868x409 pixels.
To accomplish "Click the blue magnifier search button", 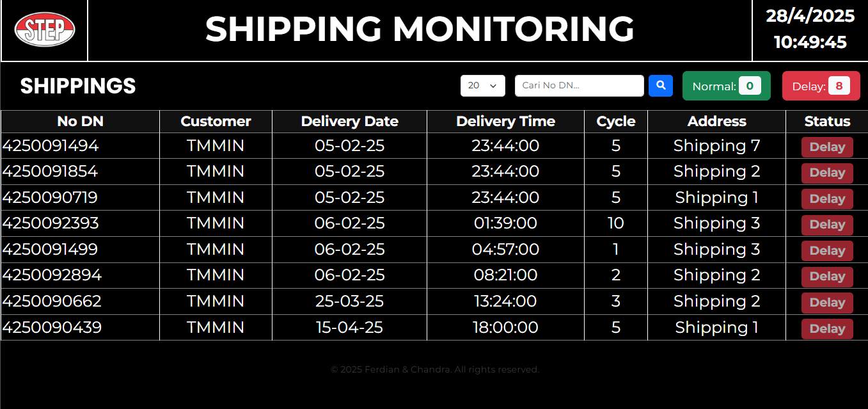I will 661,85.
